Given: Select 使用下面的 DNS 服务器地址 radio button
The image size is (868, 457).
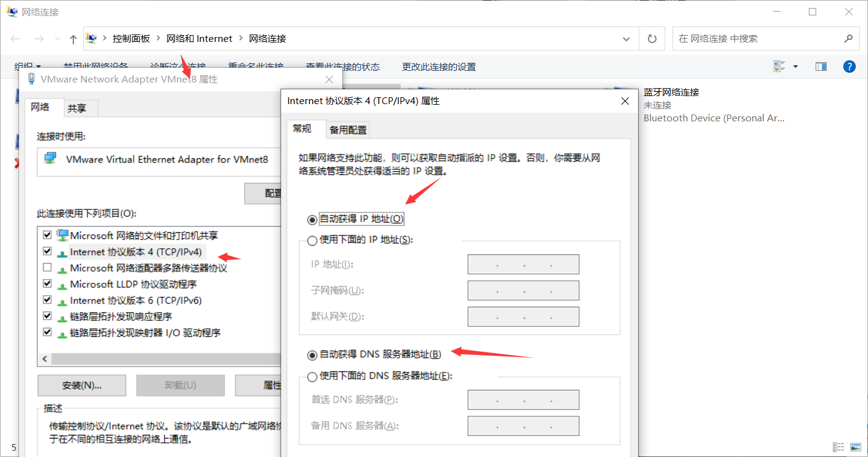Looking at the screenshot, I should pyautogui.click(x=312, y=376).
